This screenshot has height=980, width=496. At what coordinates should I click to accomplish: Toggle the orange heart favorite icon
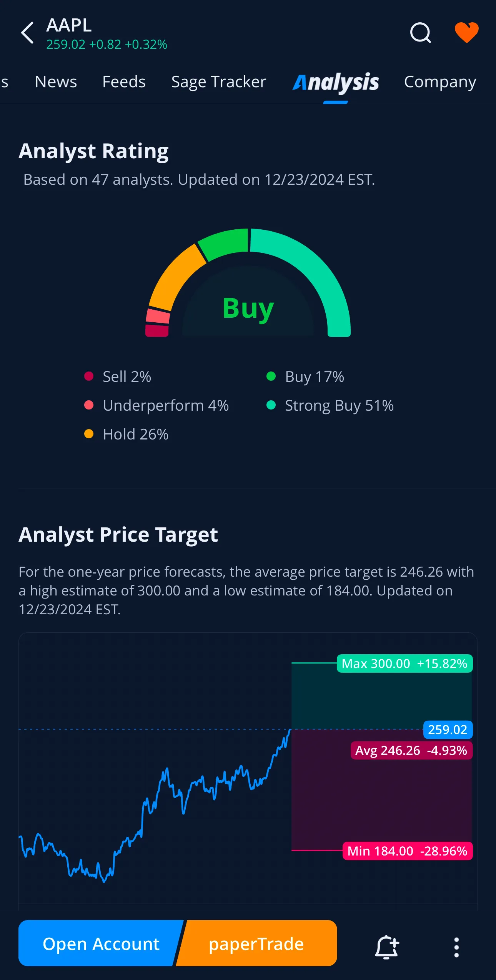coord(466,33)
